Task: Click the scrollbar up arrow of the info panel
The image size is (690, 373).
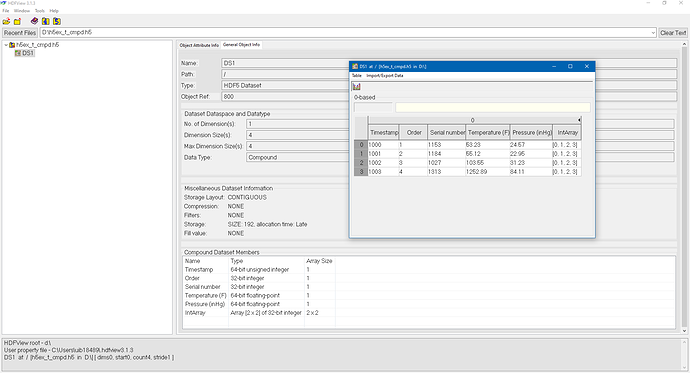Action: (684, 44)
